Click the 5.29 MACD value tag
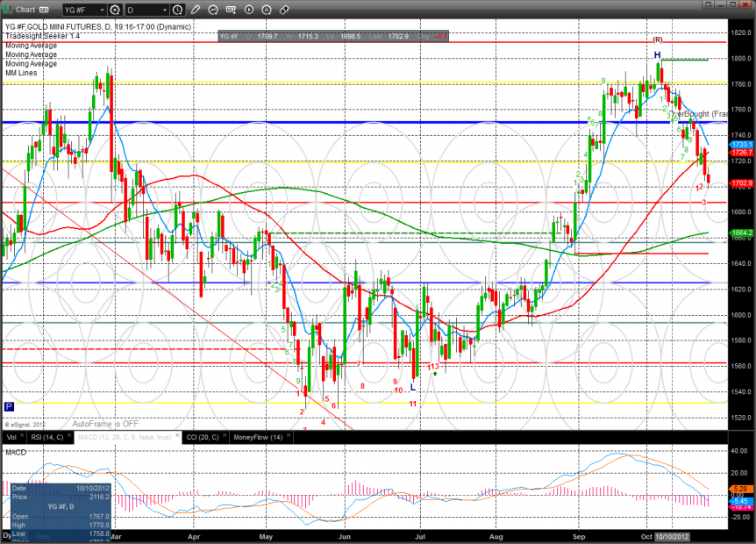756x544 pixels. click(740, 489)
